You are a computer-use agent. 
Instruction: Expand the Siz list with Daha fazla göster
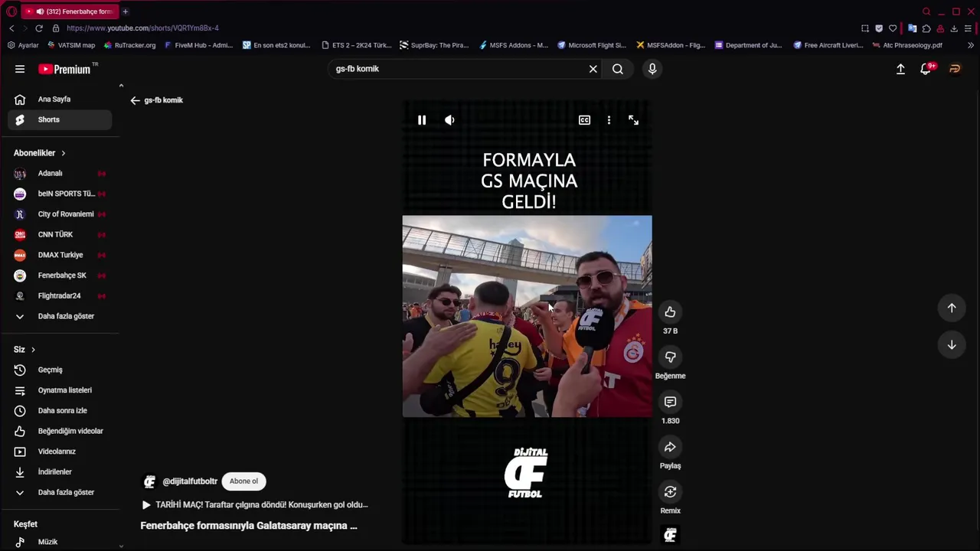point(60,492)
